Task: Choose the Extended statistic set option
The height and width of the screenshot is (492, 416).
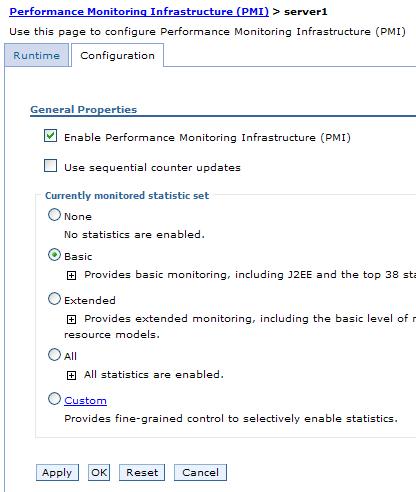Action: [54, 299]
